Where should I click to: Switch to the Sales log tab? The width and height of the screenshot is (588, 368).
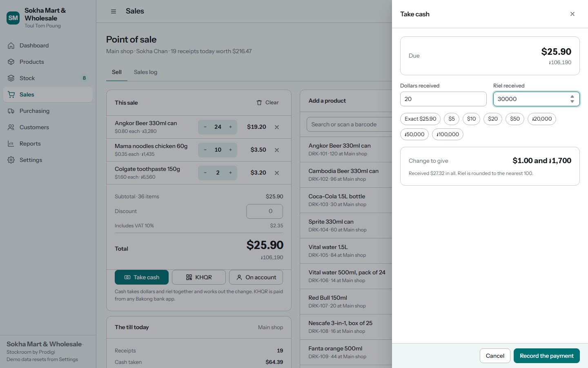pos(145,72)
